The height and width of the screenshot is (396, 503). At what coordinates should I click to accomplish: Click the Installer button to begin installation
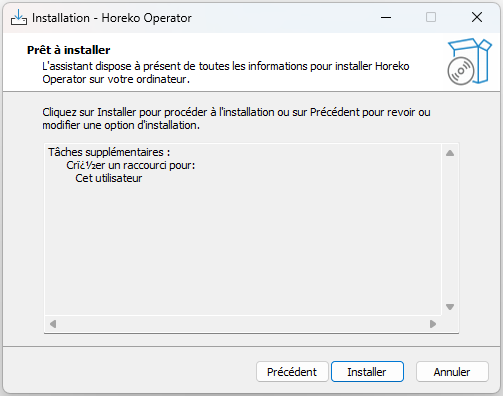click(x=367, y=371)
